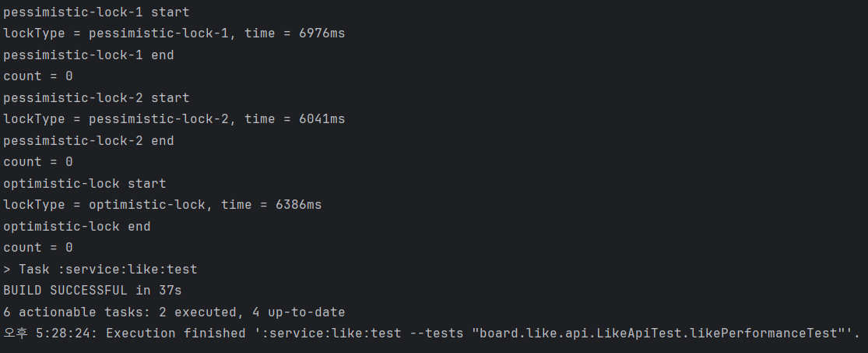Click the pessimistic-lock-1 time 6976ms line
The width and height of the screenshot is (868, 353).
[x=174, y=34]
